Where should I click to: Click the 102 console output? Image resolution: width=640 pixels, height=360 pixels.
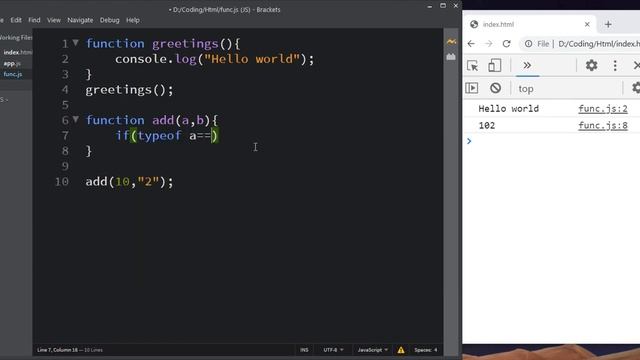[487, 125]
